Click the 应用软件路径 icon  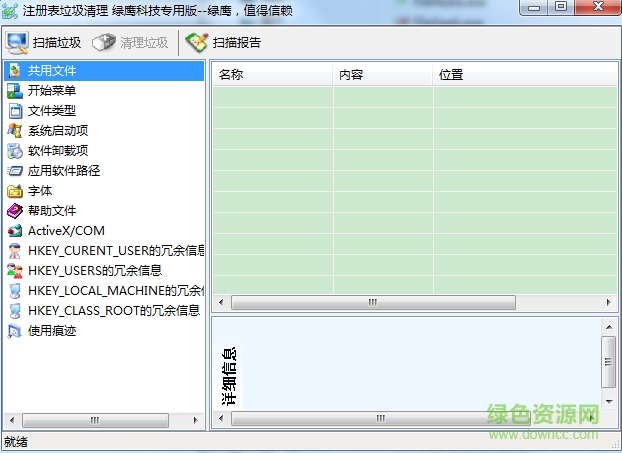click(15, 171)
